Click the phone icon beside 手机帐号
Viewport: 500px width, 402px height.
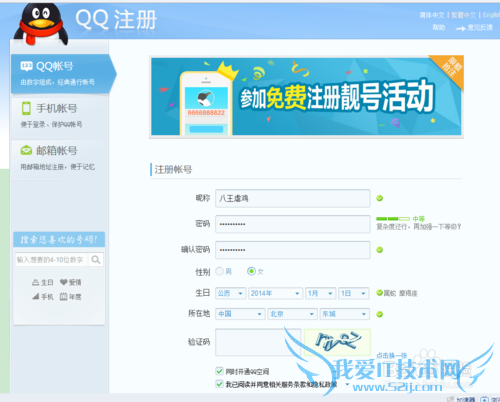click(26, 108)
